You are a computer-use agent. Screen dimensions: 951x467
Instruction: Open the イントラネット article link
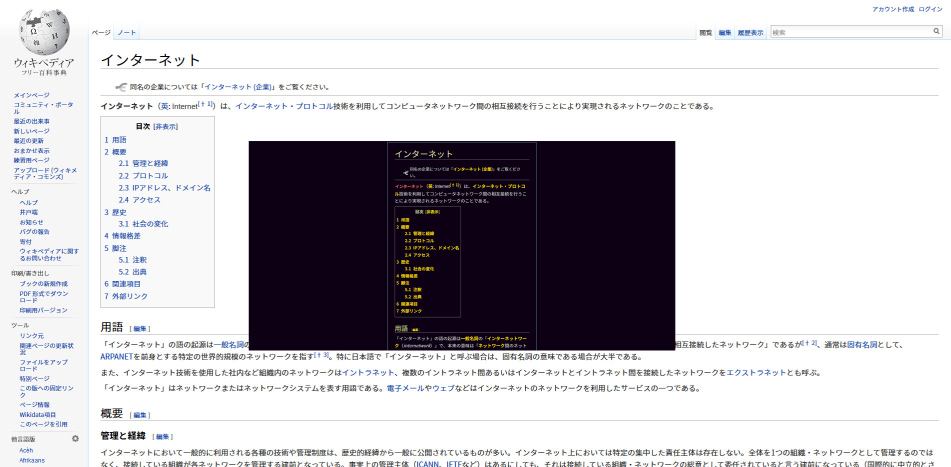point(369,373)
